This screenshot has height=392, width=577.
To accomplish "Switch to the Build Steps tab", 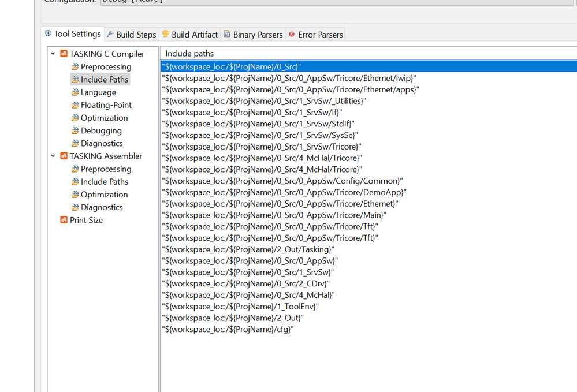I will pyautogui.click(x=136, y=35).
